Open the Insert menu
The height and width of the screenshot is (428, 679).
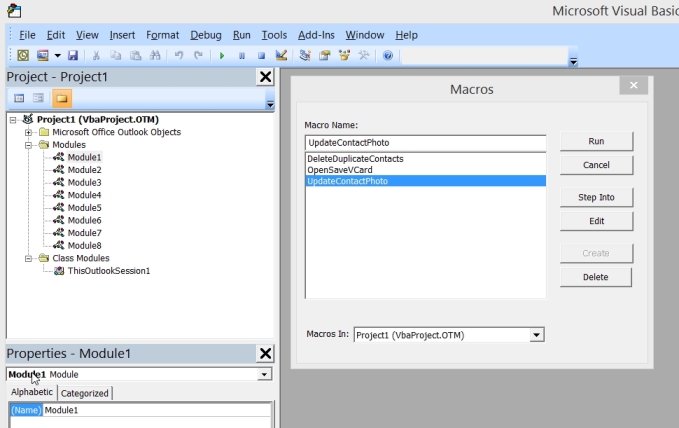122,35
